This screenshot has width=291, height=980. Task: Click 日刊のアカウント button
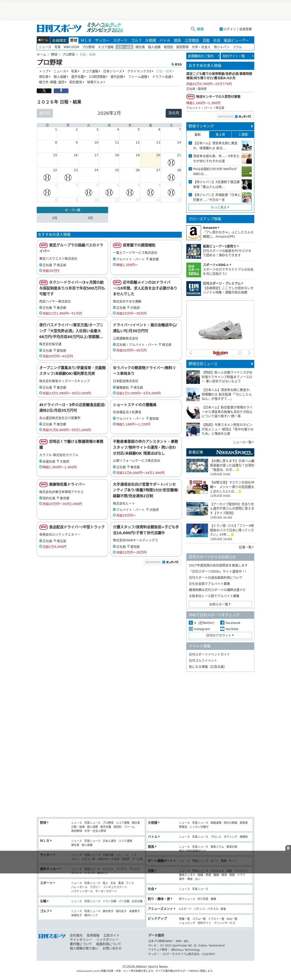click(220, 635)
